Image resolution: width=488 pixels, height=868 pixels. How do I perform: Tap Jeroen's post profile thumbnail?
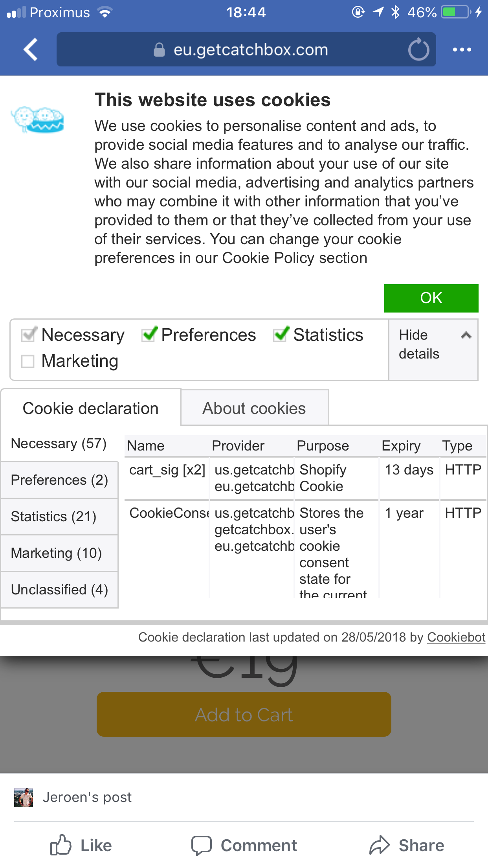tap(24, 797)
